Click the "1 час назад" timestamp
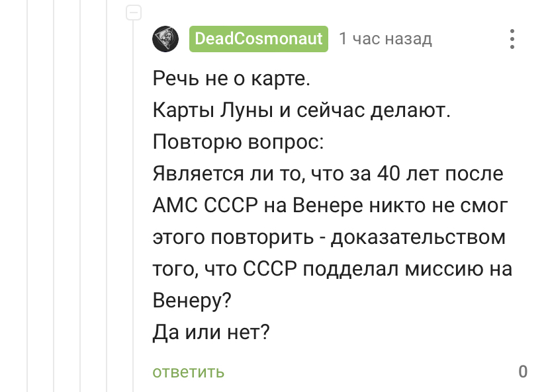This screenshot has height=392, width=548. tap(385, 39)
